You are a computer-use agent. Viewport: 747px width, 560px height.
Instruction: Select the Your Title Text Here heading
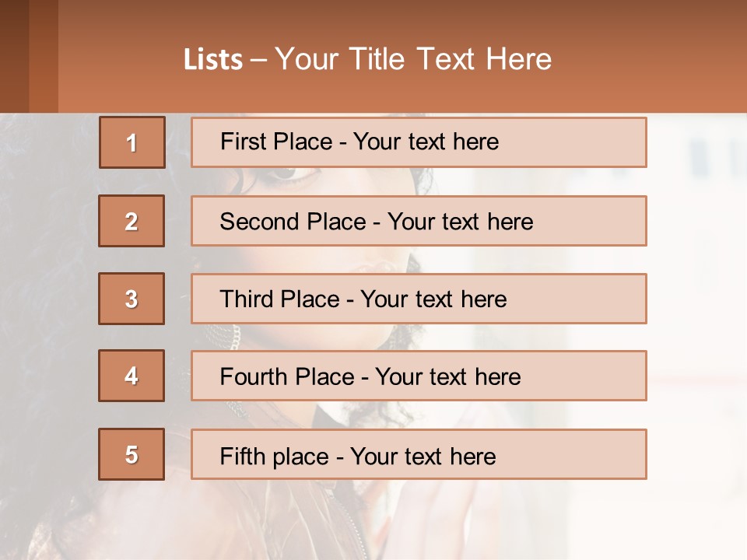point(413,59)
